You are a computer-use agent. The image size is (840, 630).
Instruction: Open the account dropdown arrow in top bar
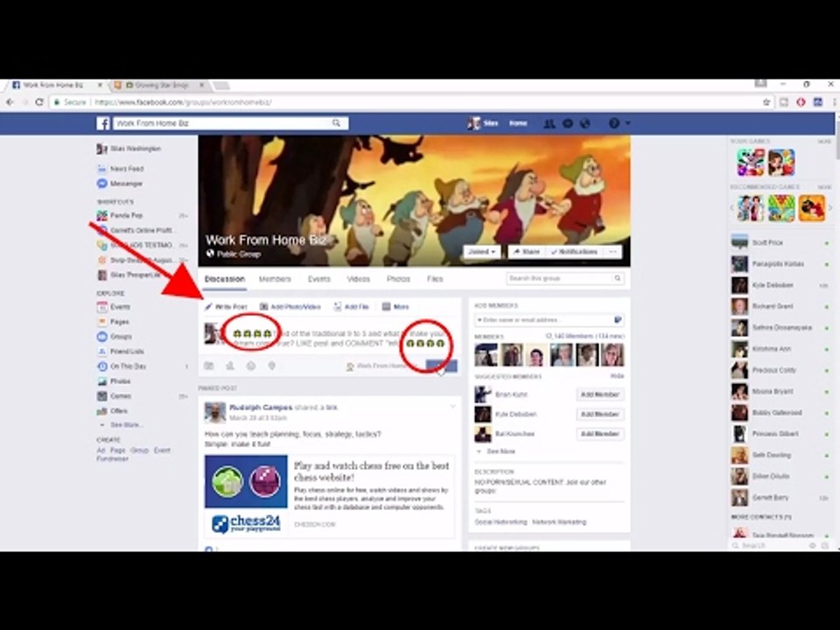628,123
